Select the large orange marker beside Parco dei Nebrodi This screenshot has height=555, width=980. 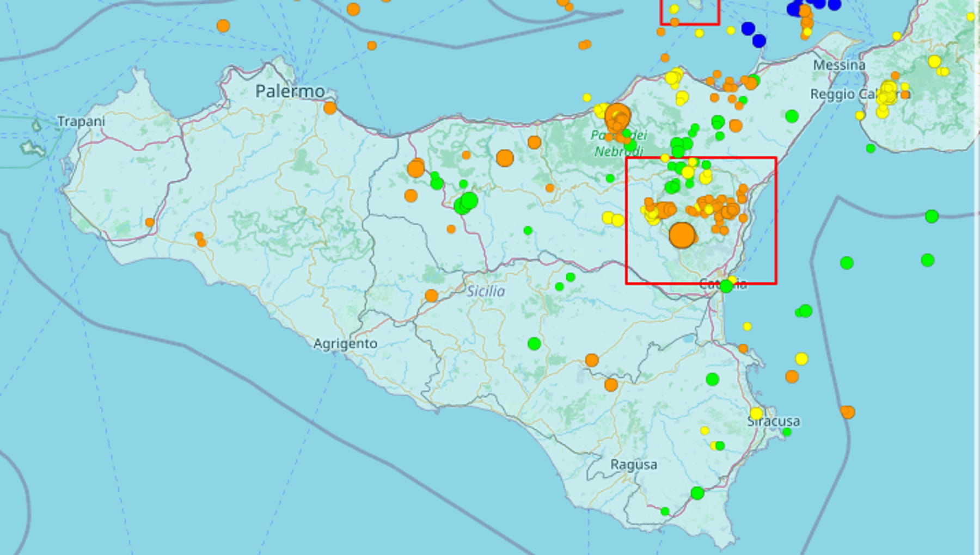pos(617,116)
